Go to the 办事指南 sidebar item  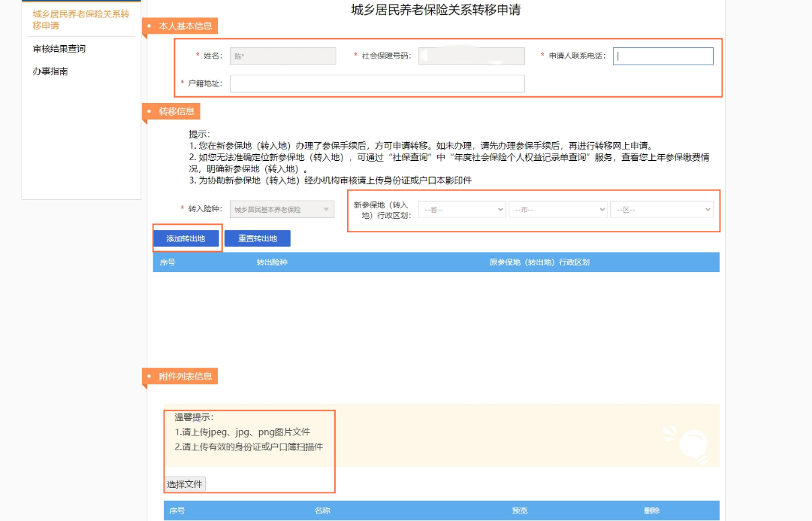[50, 71]
